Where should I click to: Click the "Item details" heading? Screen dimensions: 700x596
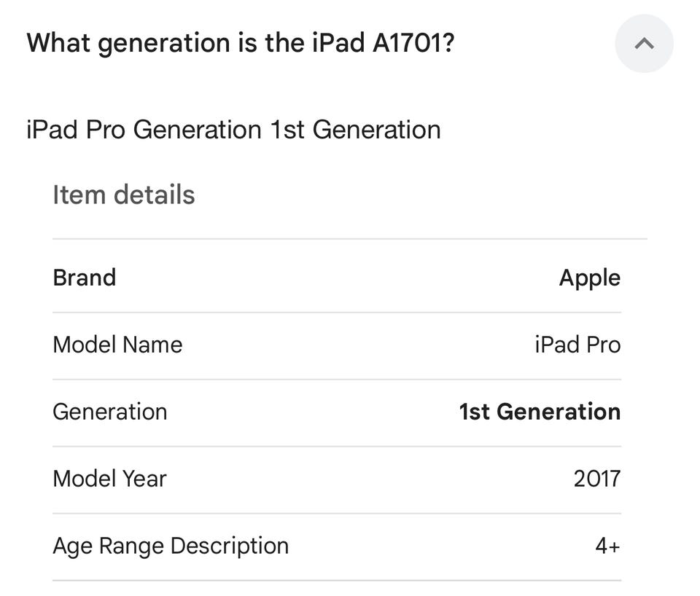click(x=124, y=195)
